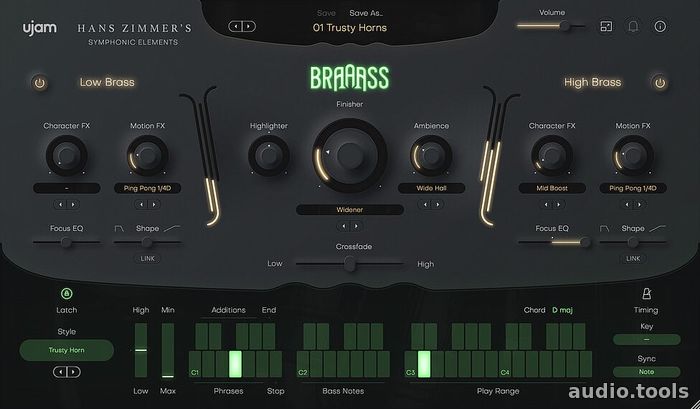Next Low Brass Character FX preset arrow
This screenshot has height=409, width=700.
click(x=73, y=204)
